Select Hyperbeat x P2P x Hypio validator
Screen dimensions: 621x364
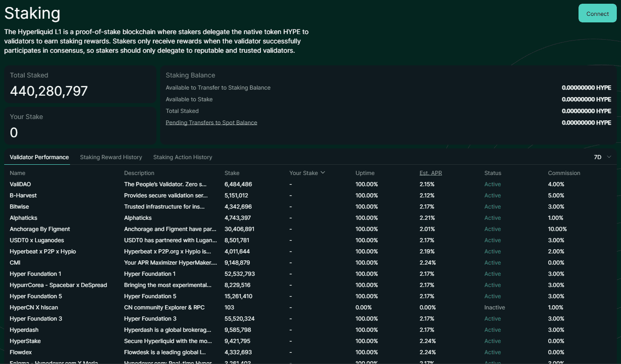pos(43,252)
